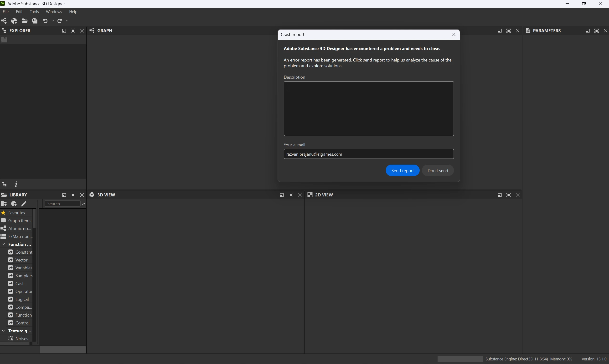Float the Graph panel
Image resolution: width=609 pixels, height=364 pixels.
[x=500, y=31]
